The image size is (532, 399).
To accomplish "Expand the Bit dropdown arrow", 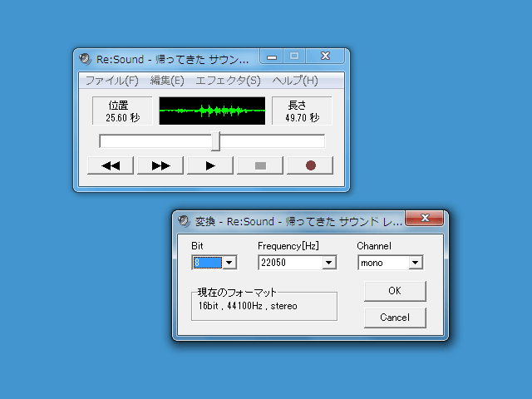I will click(229, 263).
